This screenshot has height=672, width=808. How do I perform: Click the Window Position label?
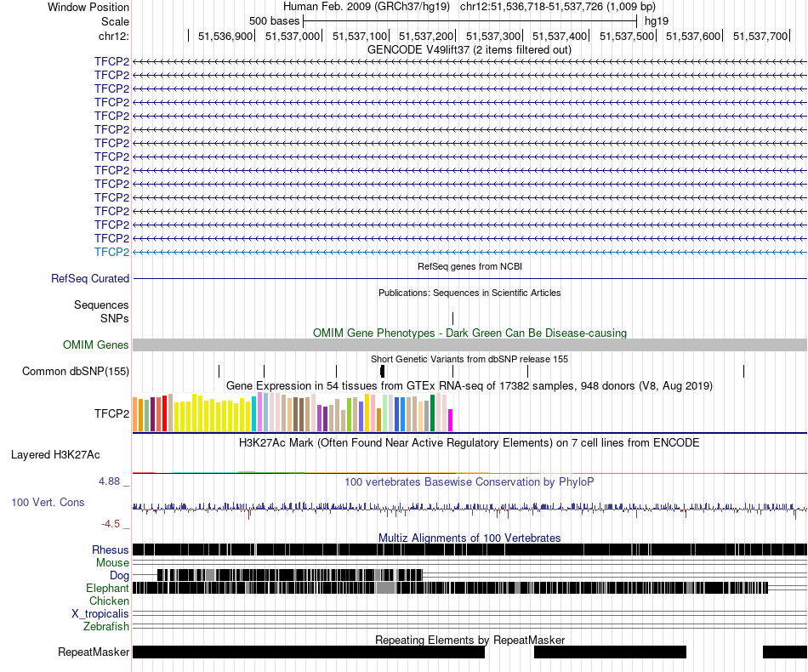(x=88, y=7)
